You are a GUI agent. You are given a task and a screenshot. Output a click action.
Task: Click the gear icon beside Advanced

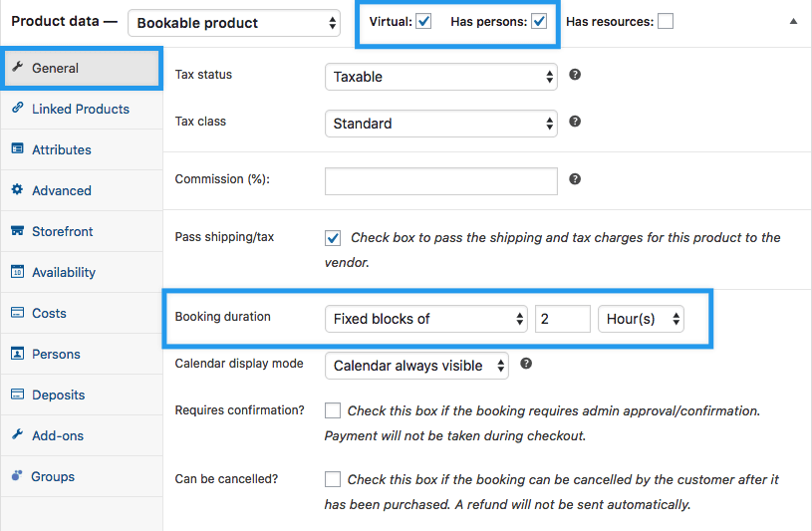[x=18, y=190]
